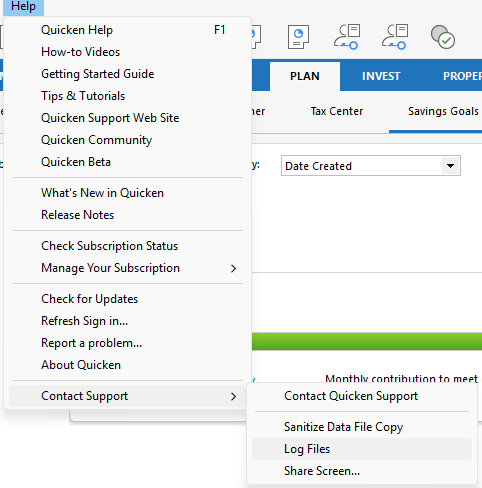Click the first person-with-document toolbar icon

pyautogui.click(x=347, y=37)
